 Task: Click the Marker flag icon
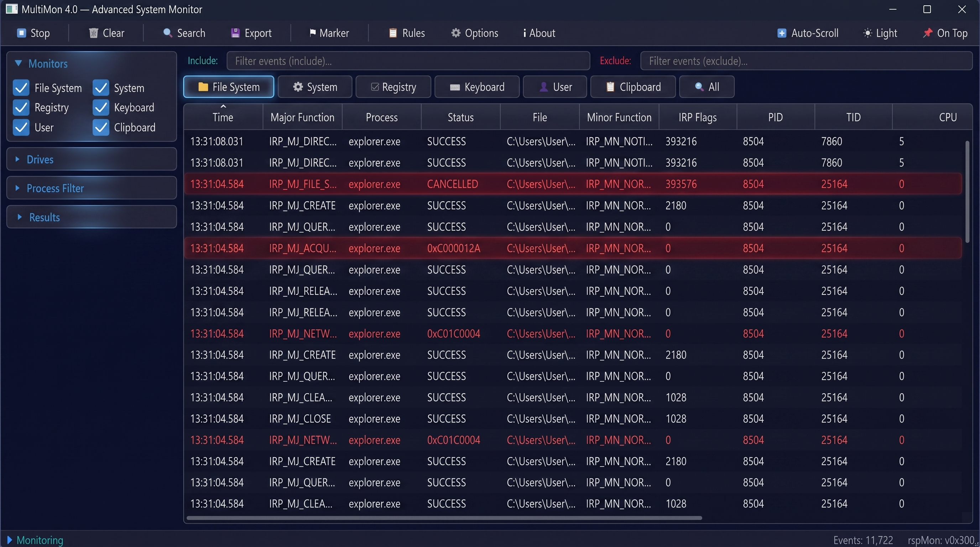pyautogui.click(x=313, y=33)
